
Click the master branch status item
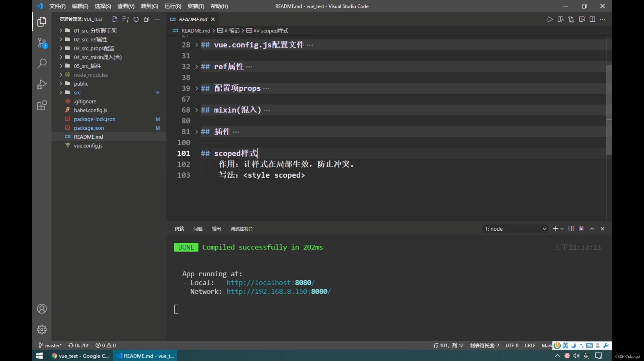pos(50,345)
